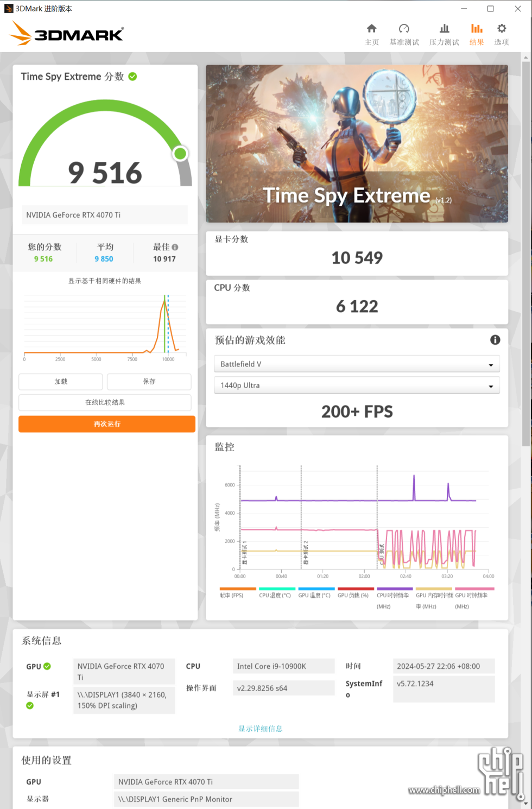Viewport: 532px width, 809px height.
Task: Click the NVIDIA GeForce RTX 4070 Ti label under the gauge
Action: point(105,215)
